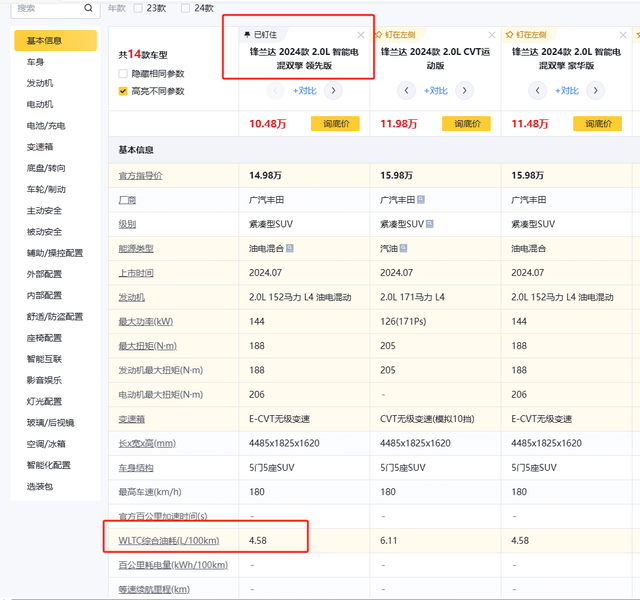This screenshot has width=640, height=600.
Task: Open 玻璃/后视镜 section
Action: [51, 423]
